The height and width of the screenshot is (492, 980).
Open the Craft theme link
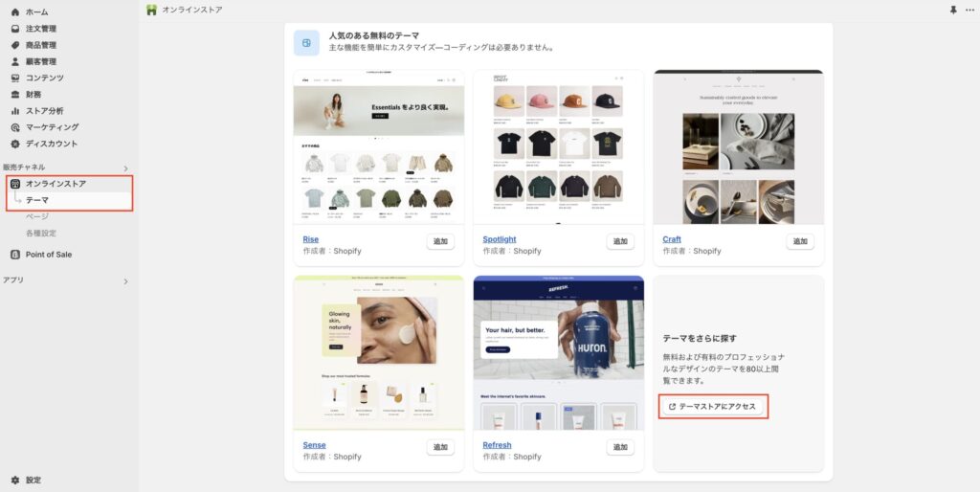point(672,239)
